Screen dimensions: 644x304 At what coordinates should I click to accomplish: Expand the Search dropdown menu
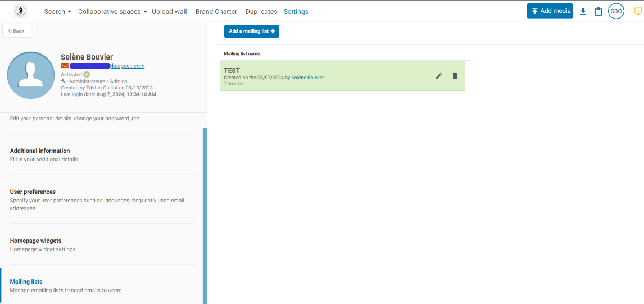57,11
